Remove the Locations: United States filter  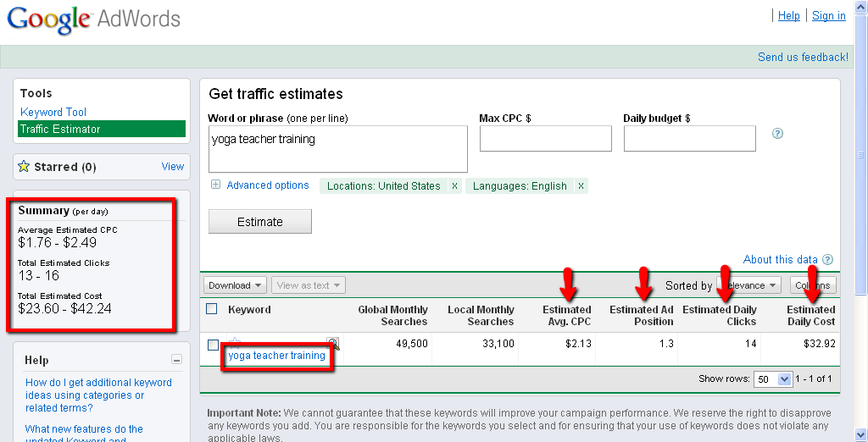click(454, 186)
